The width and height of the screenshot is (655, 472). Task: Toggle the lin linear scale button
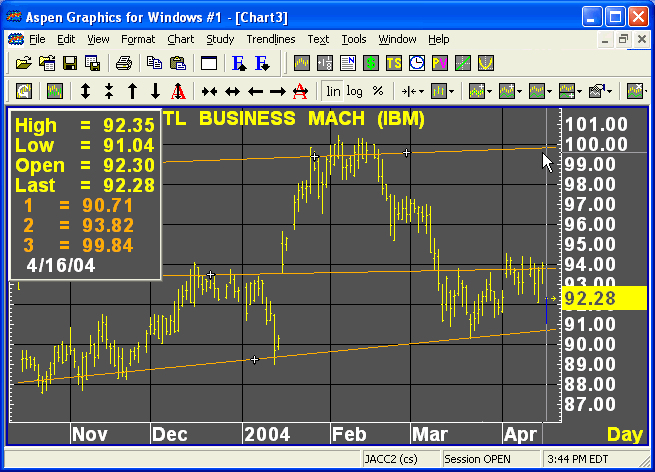pos(334,91)
